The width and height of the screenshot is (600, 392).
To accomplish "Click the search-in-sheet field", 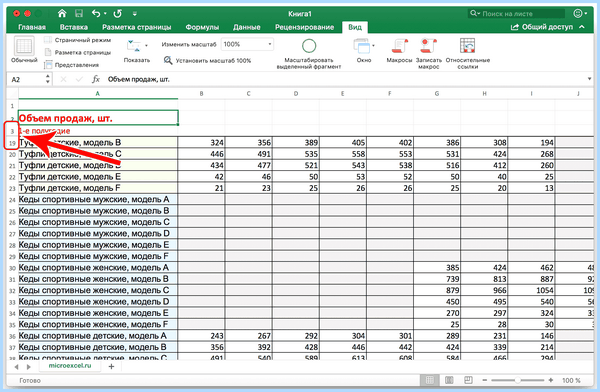I will pyautogui.click(x=517, y=14).
